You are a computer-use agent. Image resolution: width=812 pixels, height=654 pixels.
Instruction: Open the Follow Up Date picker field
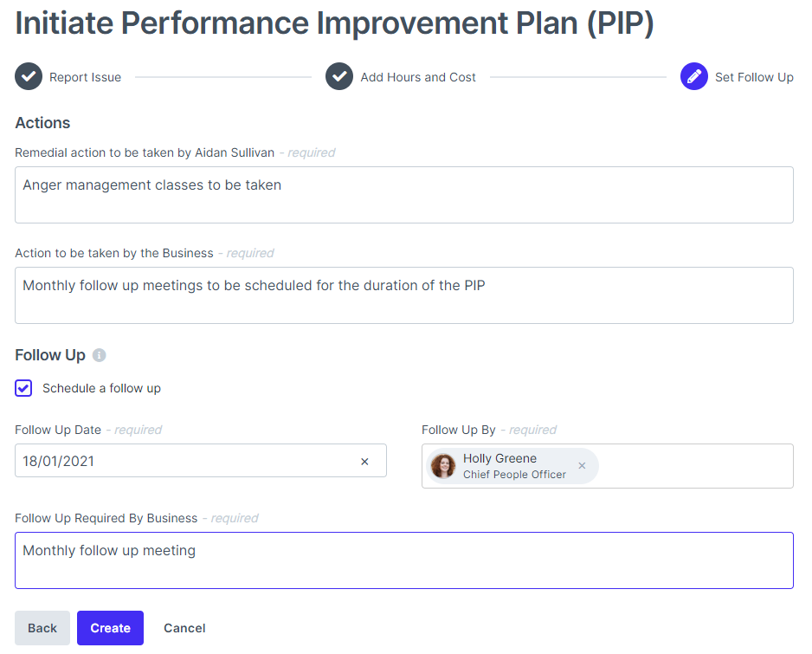pos(182,462)
